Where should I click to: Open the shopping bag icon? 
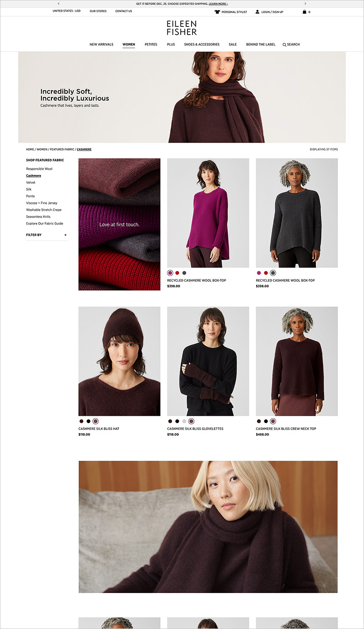point(304,12)
